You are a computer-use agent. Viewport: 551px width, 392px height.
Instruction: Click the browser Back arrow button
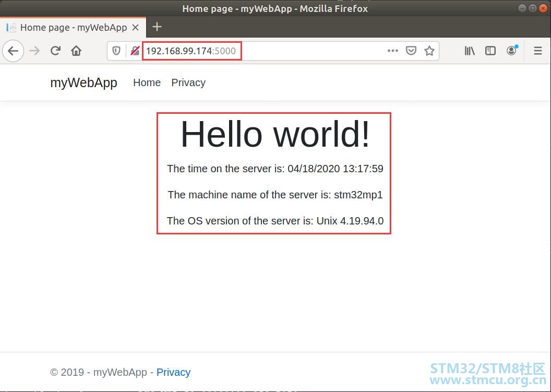[x=13, y=51]
